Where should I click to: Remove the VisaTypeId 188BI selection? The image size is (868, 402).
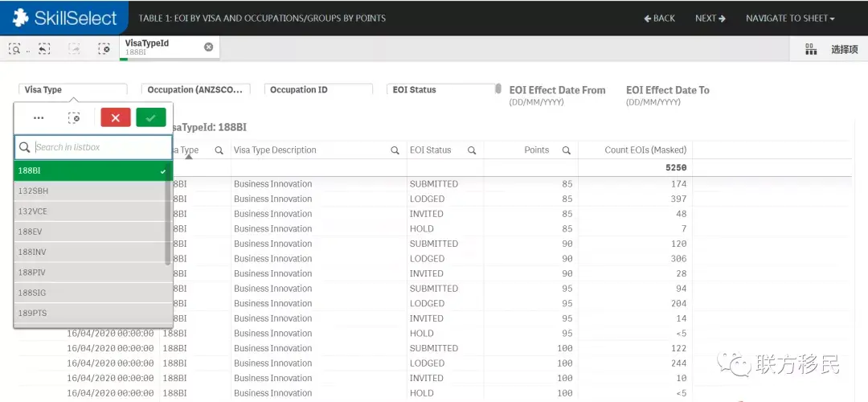[x=209, y=47]
